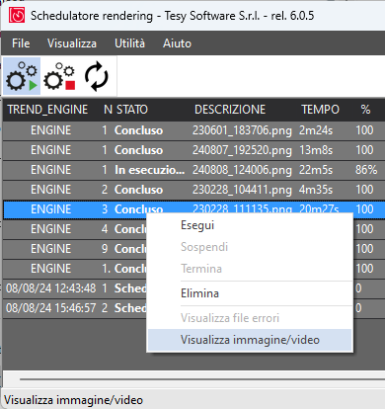
Task: Click the 4m35s time cell
Action: [x=315, y=190]
